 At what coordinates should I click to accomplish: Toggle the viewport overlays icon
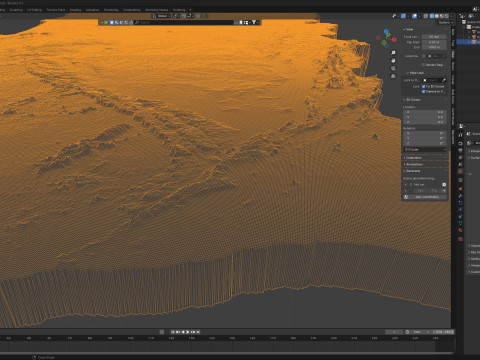(x=414, y=16)
